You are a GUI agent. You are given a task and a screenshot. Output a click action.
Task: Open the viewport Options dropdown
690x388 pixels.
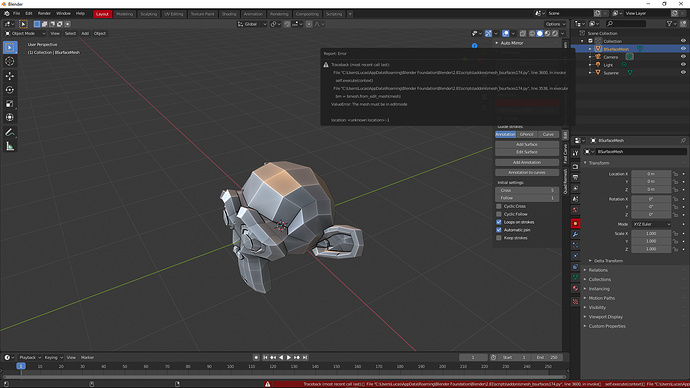click(x=555, y=24)
